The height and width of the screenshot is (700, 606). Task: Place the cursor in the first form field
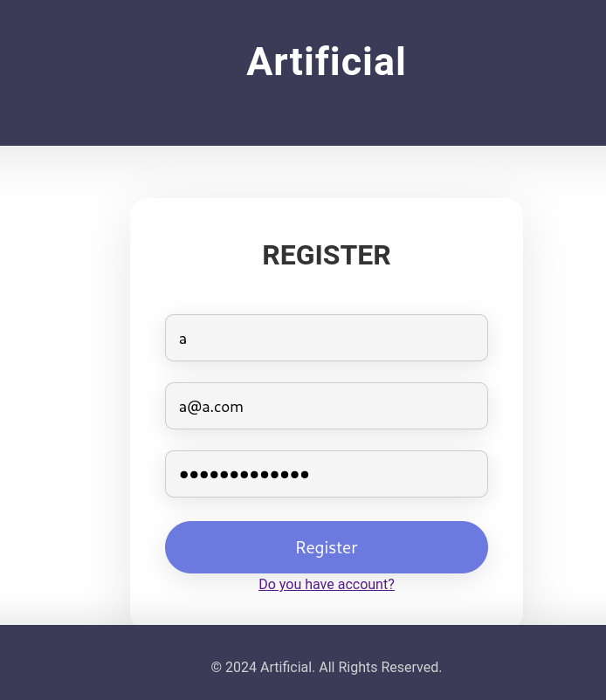326,338
